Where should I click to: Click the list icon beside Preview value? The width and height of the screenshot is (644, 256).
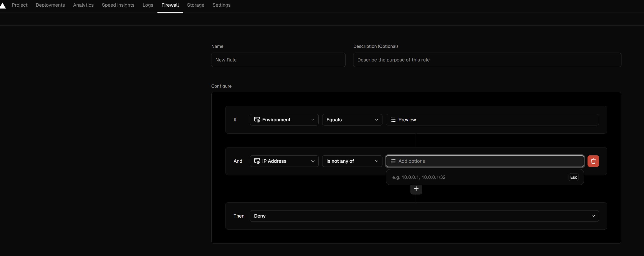pyautogui.click(x=393, y=120)
